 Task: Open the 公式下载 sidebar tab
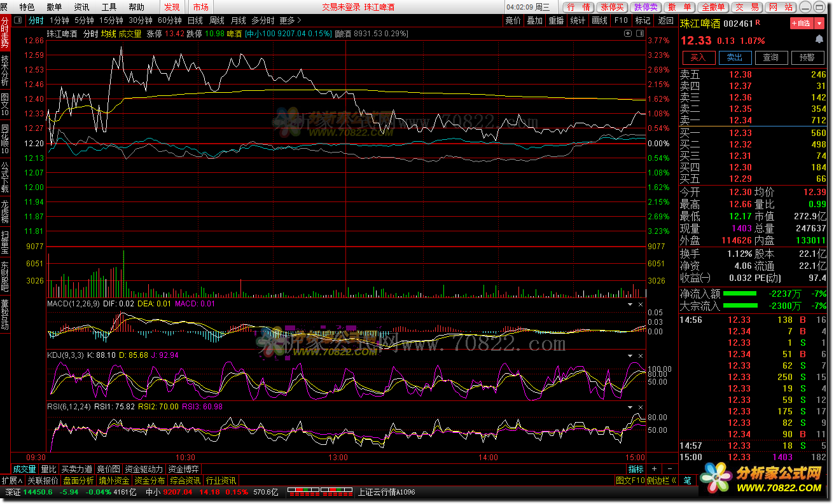coord(5,176)
